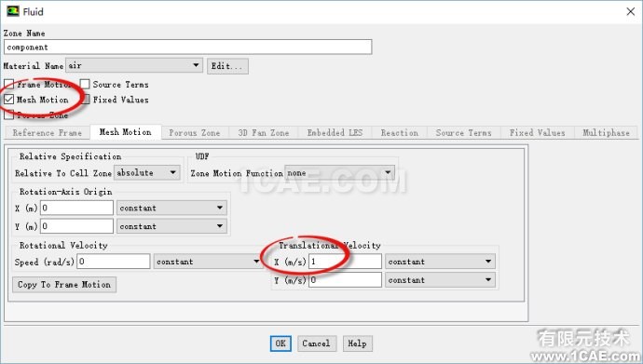Toggle the Frame Motion checkbox
Image resolution: width=643 pixels, height=364 pixels.
[9, 85]
